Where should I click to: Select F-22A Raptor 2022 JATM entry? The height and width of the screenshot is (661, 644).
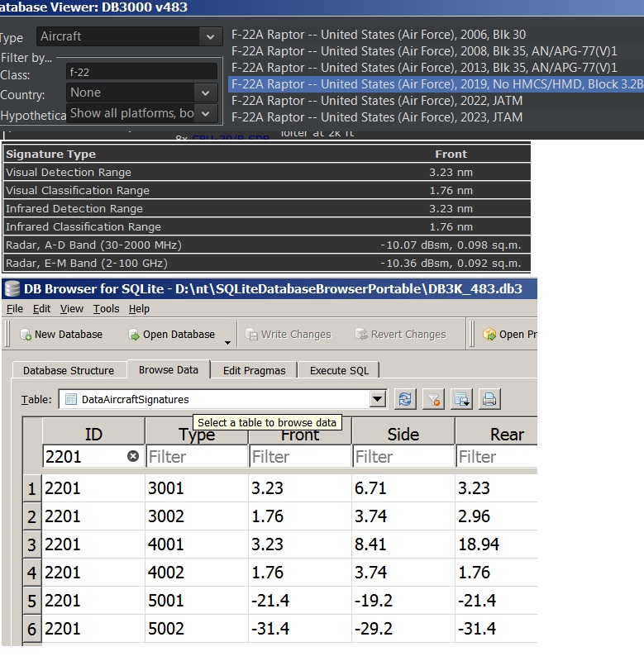(377, 100)
